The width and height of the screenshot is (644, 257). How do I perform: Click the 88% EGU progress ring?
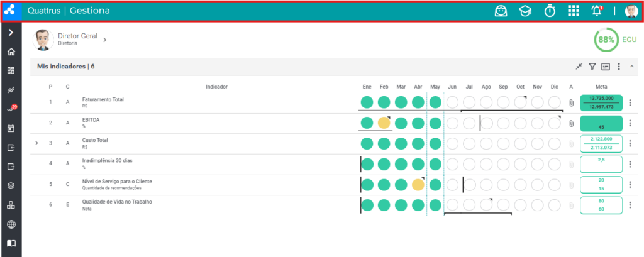pos(606,40)
